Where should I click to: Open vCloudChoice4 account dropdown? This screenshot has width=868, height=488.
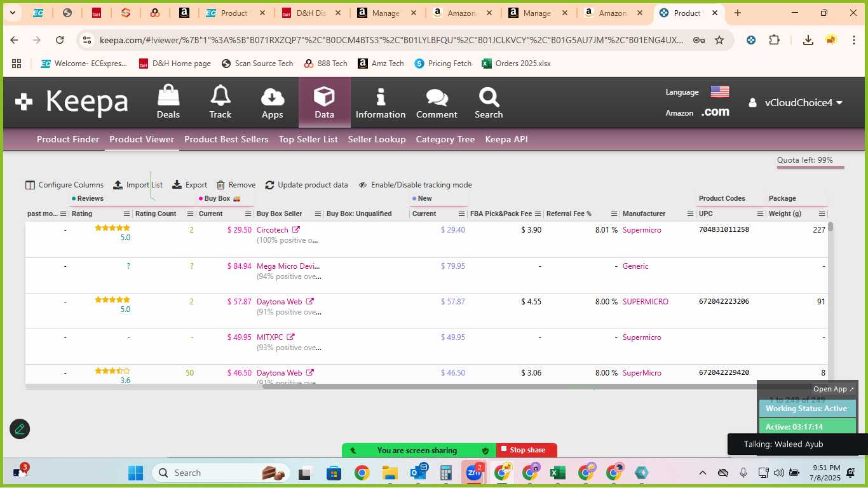coord(796,103)
